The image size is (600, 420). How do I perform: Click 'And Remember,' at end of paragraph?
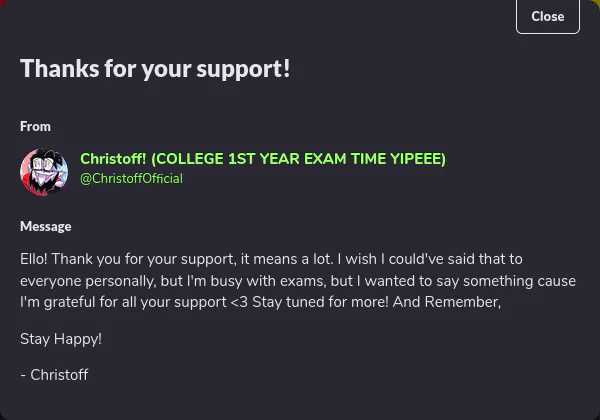pos(447,302)
